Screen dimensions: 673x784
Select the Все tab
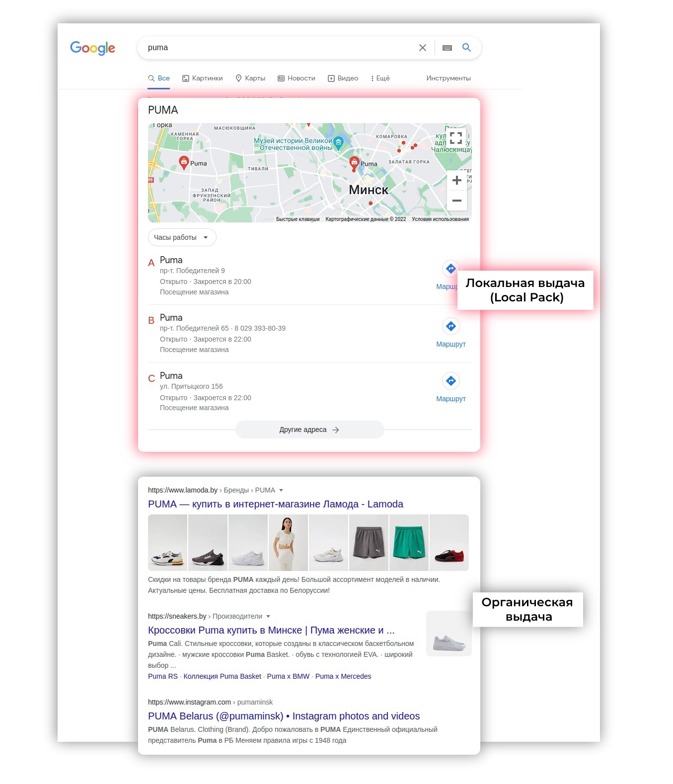159,78
